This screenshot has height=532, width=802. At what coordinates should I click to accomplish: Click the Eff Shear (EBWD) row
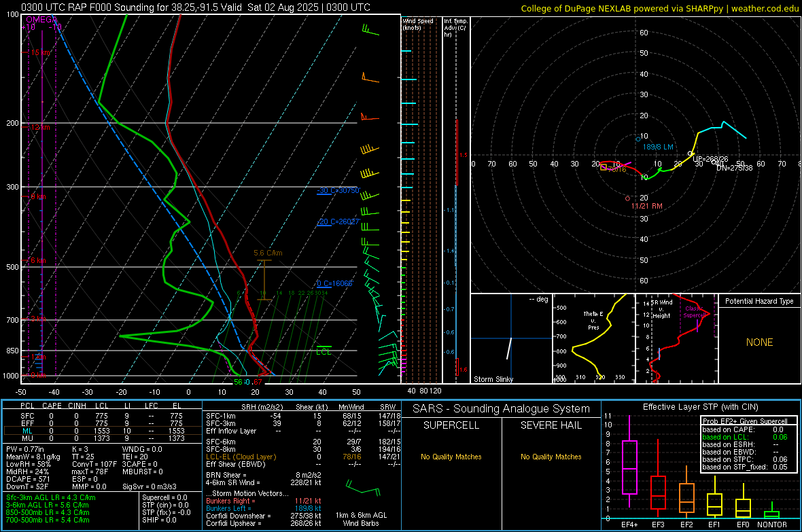(x=303, y=464)
